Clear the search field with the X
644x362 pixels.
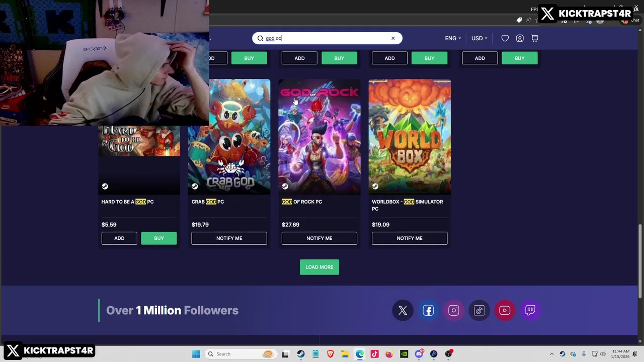click(393, 38)
